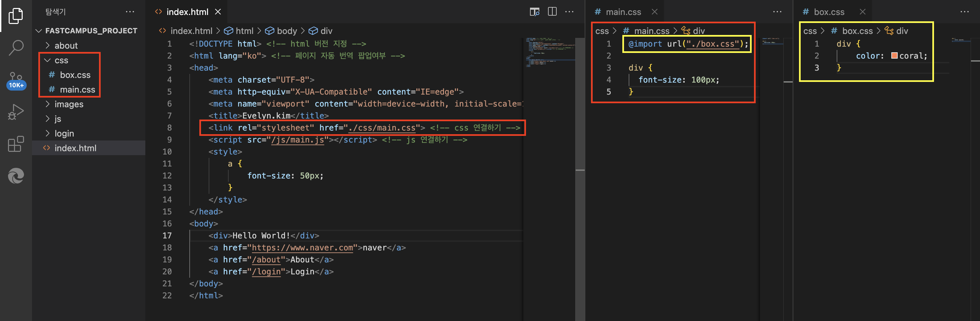Click the closing </html> tag on line 22
Image resolution: width=980 pixels, height=321 pixels.
(206, 296)
